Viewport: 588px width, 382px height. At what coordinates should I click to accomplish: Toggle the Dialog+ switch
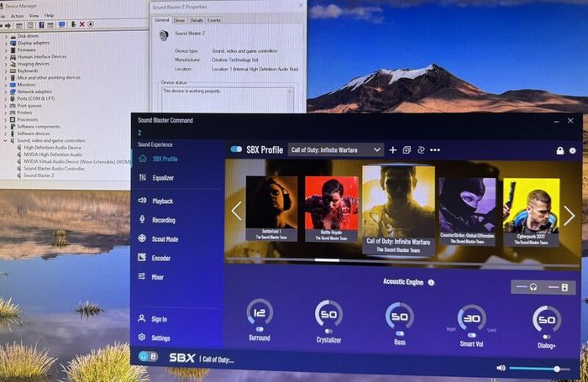(x=546, y=337)
